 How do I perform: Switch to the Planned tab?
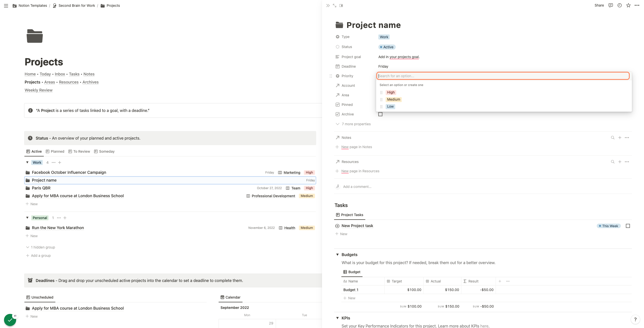tap(55, 151)
